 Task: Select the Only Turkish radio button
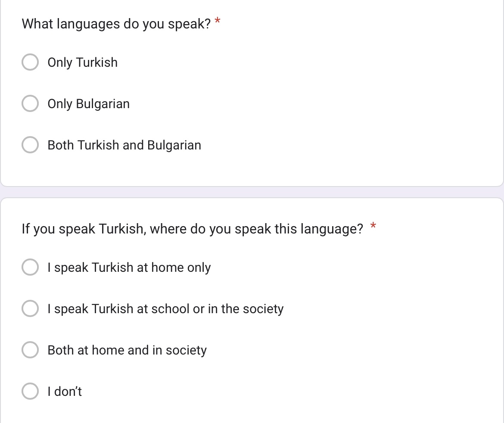(30, 62)
